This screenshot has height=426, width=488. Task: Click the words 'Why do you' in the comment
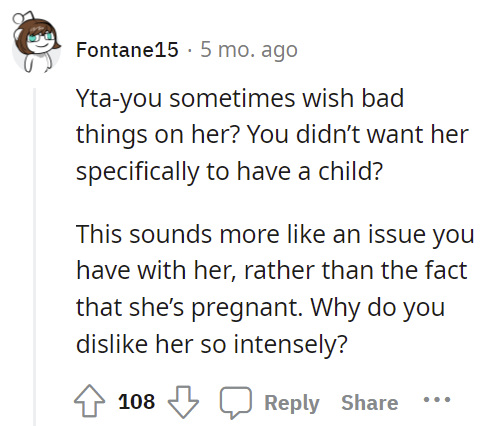[x=378, y=307]
